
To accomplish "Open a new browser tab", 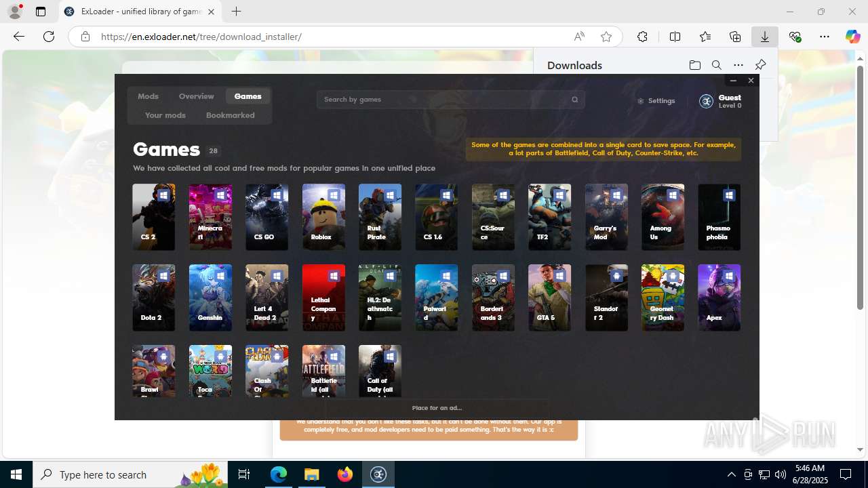I will tap(236, 12).
